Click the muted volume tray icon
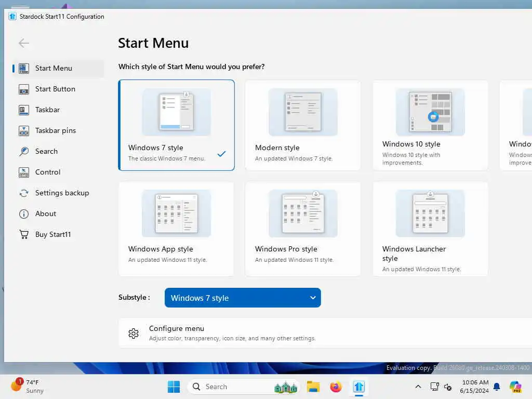Viewport: 532px width, 399px height. [448, 387]
